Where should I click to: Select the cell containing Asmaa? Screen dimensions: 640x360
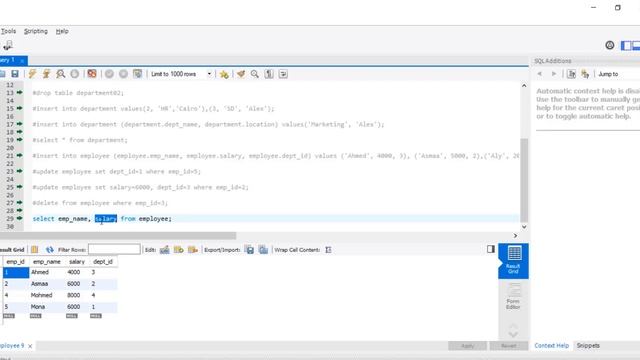click(x=47, y=284)
